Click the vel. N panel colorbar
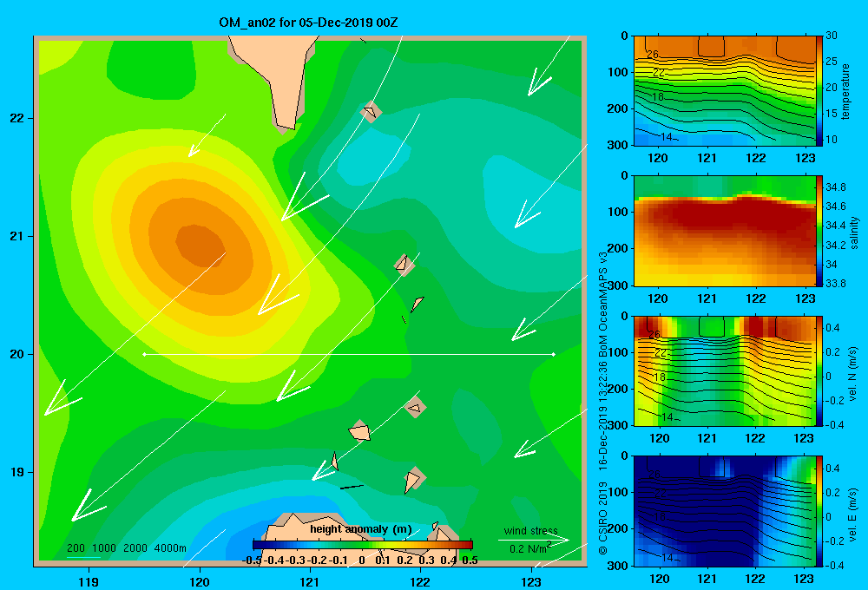This screenshot has height=590, width=868. point(819,371)
